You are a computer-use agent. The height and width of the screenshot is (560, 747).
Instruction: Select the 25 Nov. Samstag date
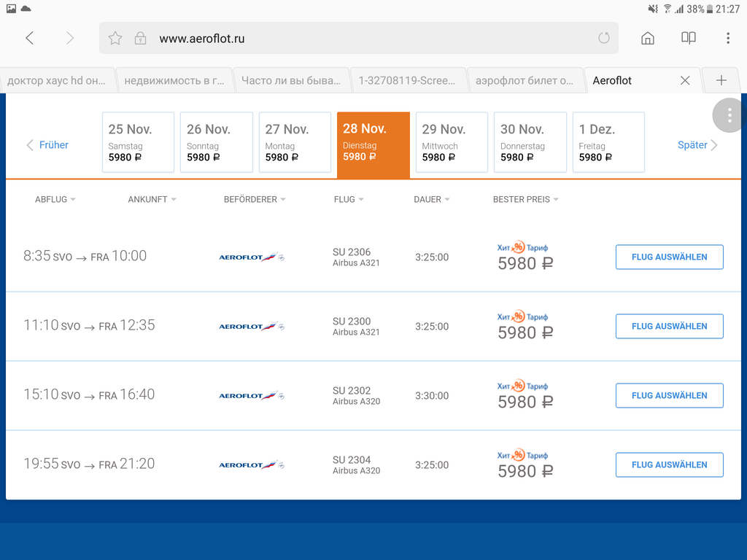138,142
